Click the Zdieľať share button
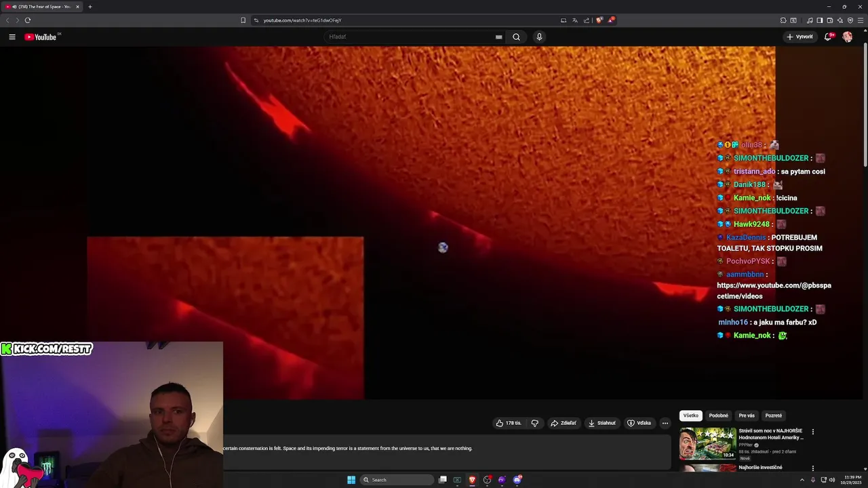 (x=564, y=423)
